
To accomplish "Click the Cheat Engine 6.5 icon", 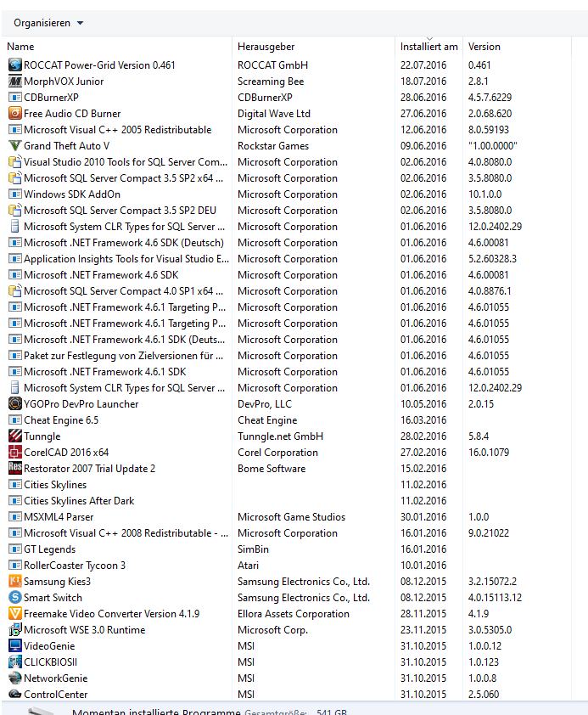I will (x=15, y=420).
